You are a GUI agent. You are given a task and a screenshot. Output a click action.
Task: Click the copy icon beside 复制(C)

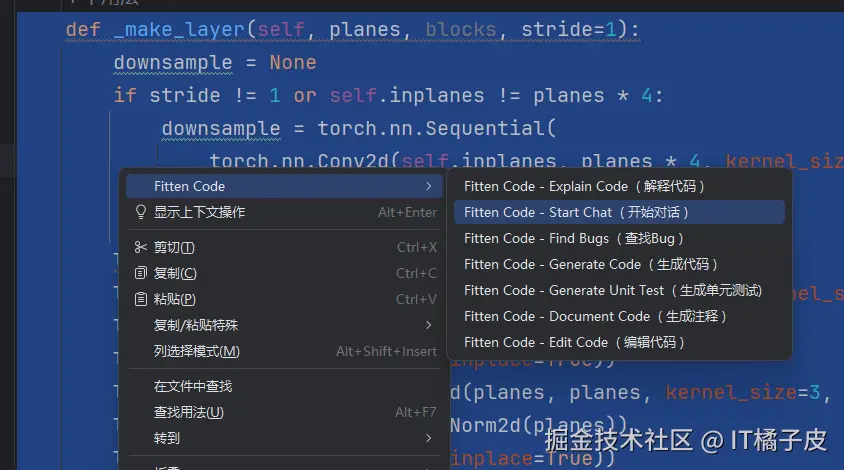140,273
